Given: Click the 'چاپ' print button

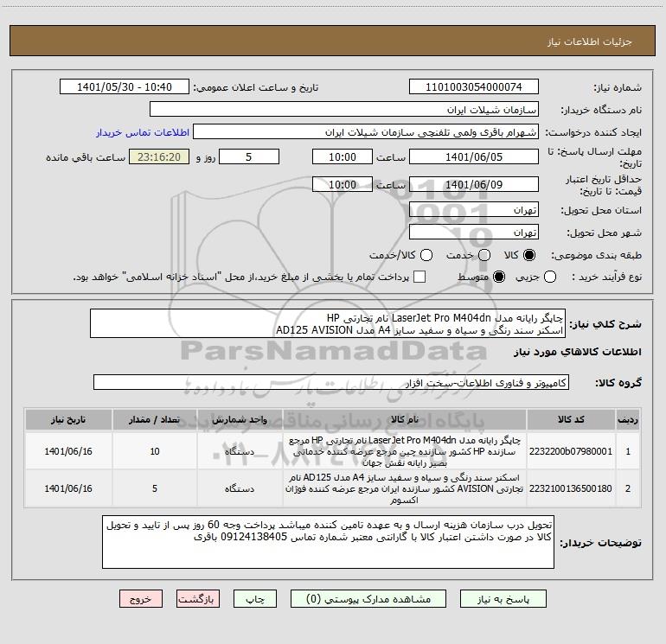Looking at the screenshot, I should [255, 598].
